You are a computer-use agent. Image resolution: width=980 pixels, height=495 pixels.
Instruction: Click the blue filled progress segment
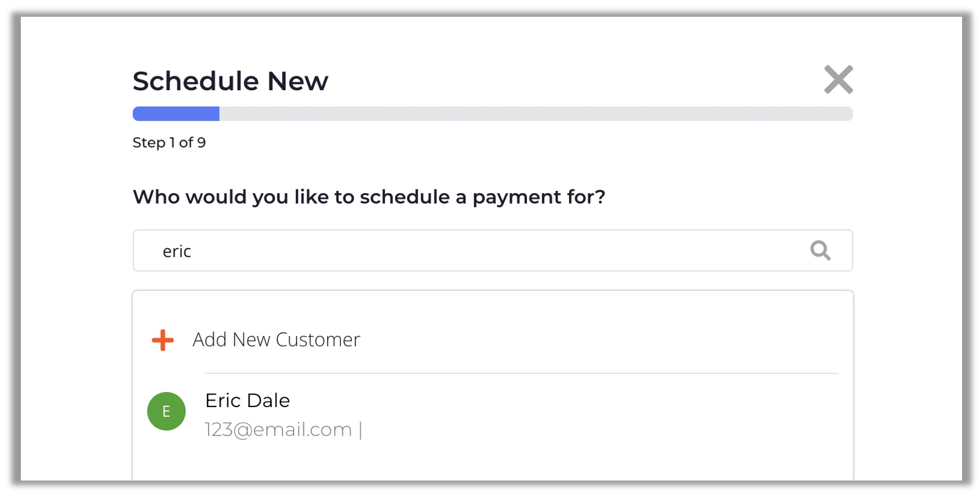[176, 113]
